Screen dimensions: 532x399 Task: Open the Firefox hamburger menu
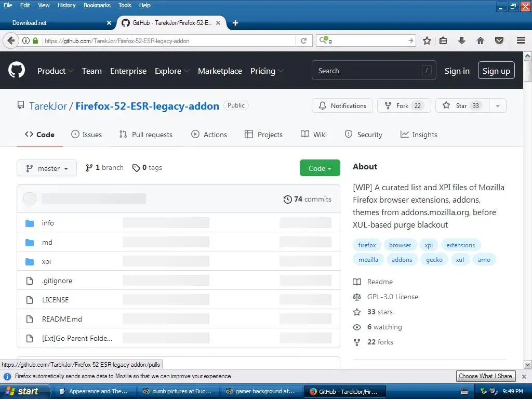(x=521, y=41)
